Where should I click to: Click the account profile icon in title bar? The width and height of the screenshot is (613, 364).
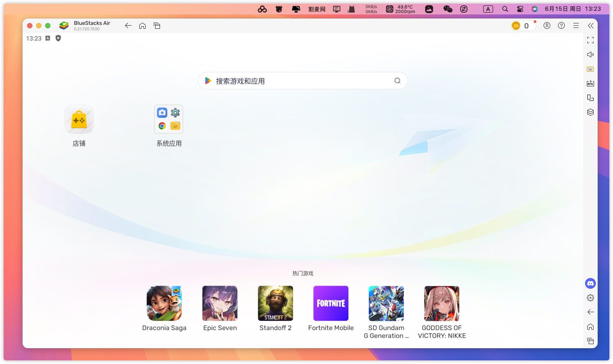click(547, 26)
